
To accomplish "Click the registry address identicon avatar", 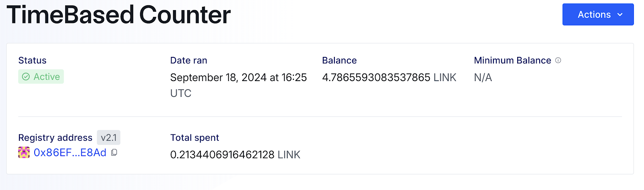I will (x=24, y=152).
